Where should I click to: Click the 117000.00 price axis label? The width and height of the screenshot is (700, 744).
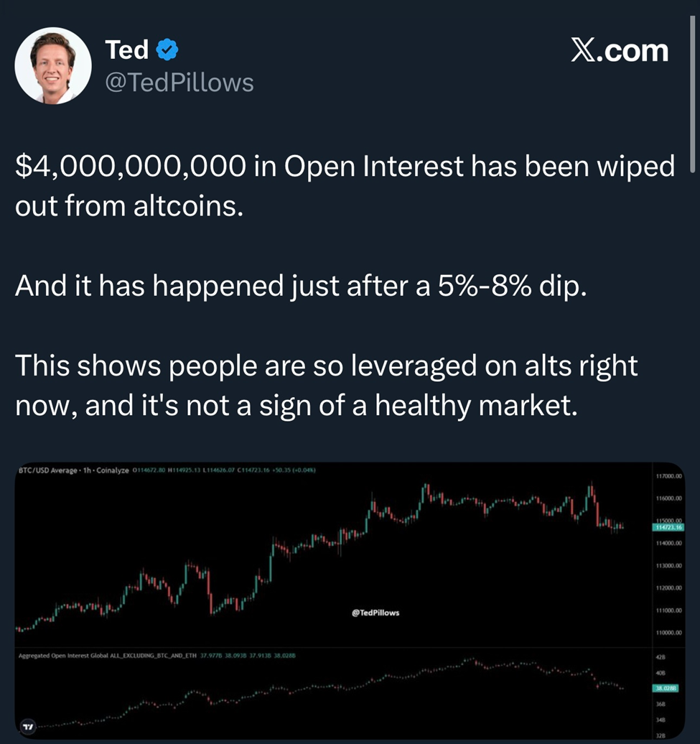pos(668,476)
